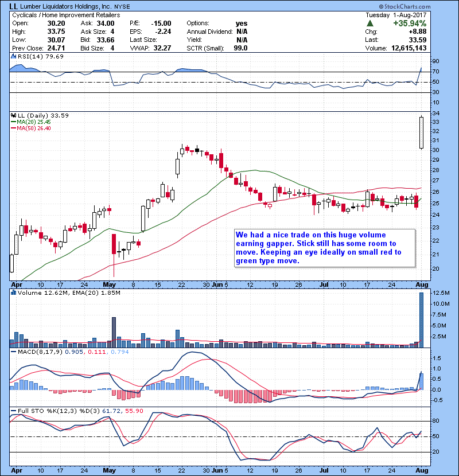Click the Volume value 12,615,143
The width and height of the screenshot is (459, 476).
pyautogui.click(x=409, y=48)
